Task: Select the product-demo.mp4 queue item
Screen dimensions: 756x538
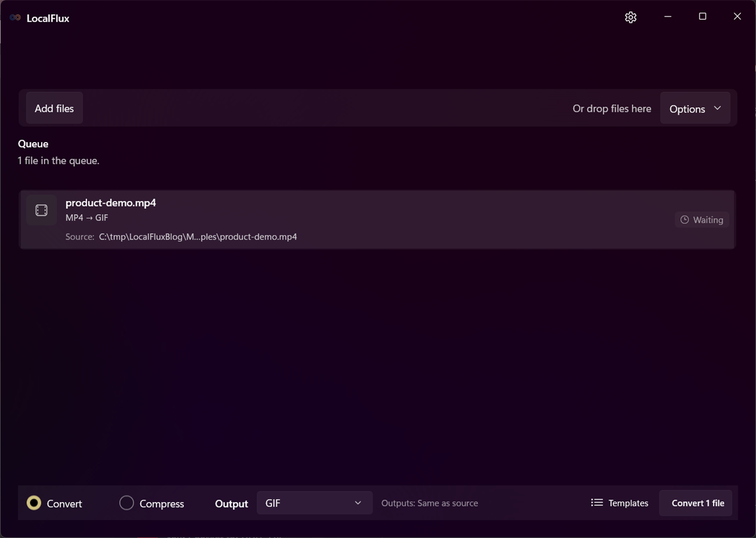Action: pyautogui.click(x=377, y=220)
